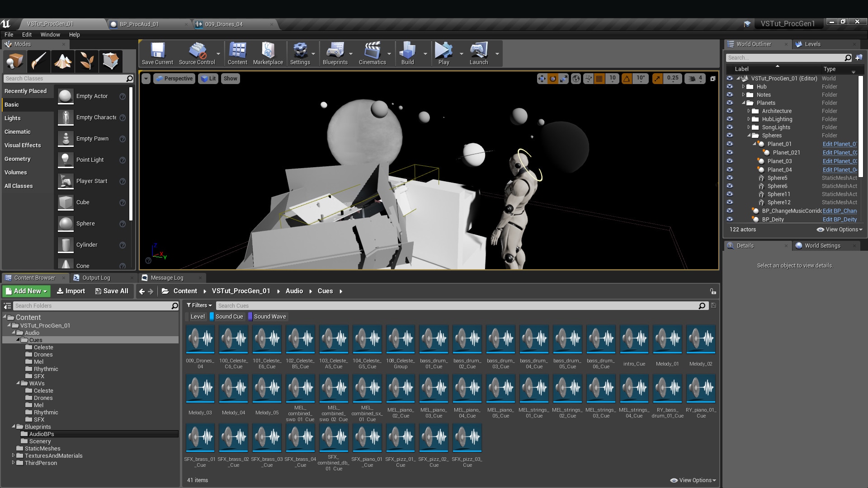Open the Filters dropdown in Content Browser

(x=199, y=305)
